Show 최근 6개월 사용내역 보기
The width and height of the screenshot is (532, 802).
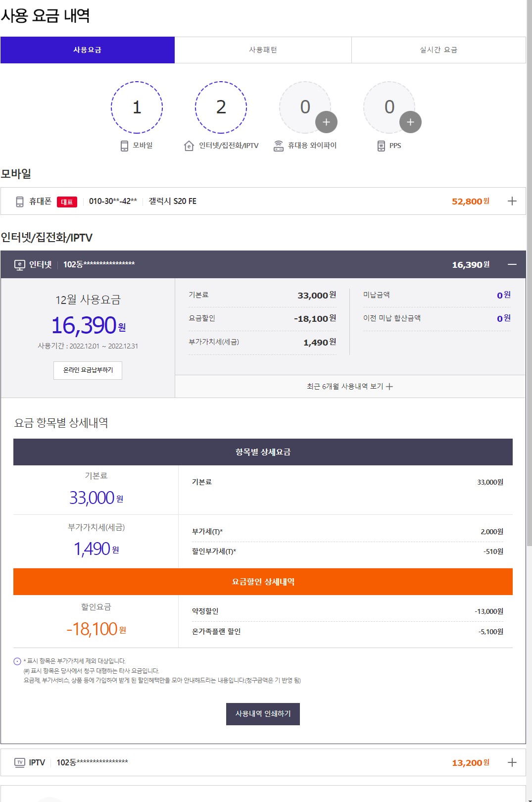(349, 386)
